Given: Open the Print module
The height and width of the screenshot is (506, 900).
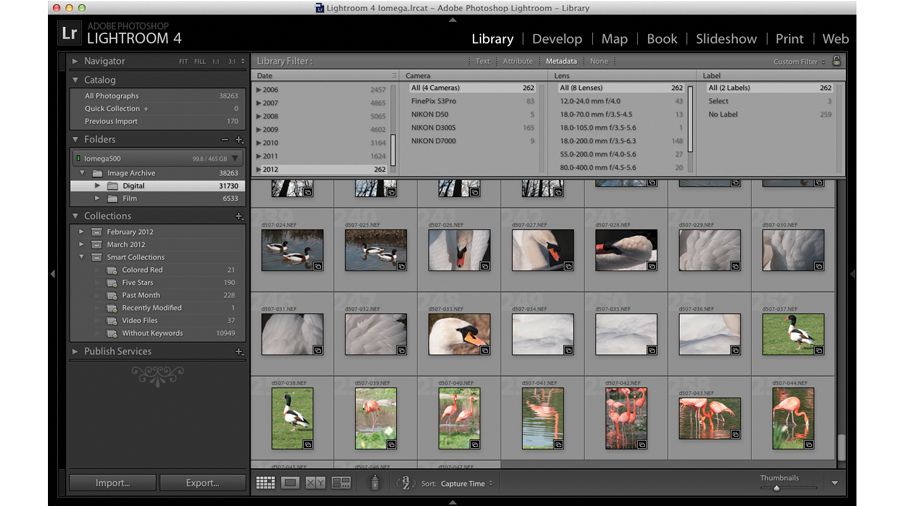Looking at the screenshot, I should point(789,39).
